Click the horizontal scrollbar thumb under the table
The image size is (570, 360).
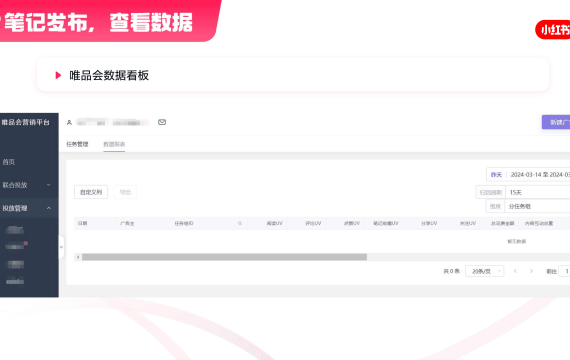tap(224, 257)
